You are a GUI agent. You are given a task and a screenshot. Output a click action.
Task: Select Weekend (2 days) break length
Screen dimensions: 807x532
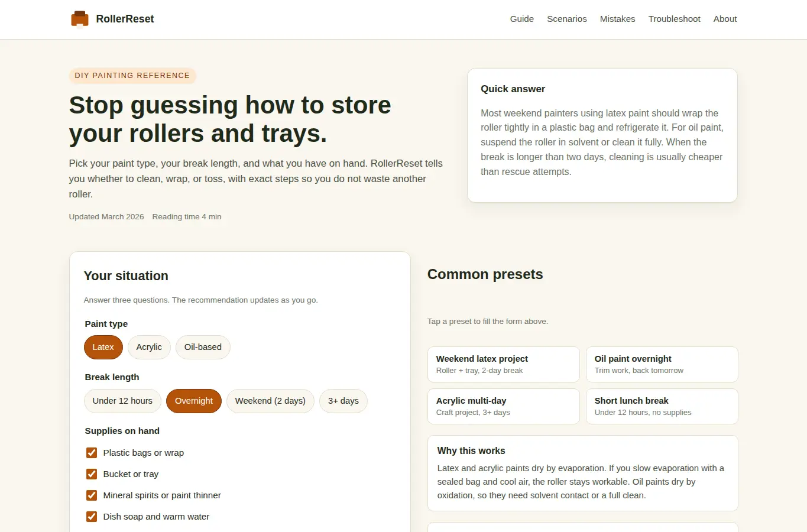270,401
